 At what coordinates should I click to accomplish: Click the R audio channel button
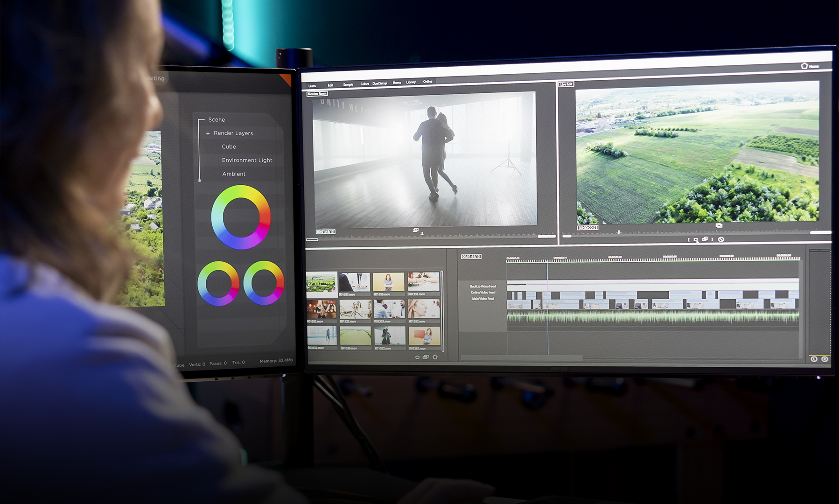[825, 359]
